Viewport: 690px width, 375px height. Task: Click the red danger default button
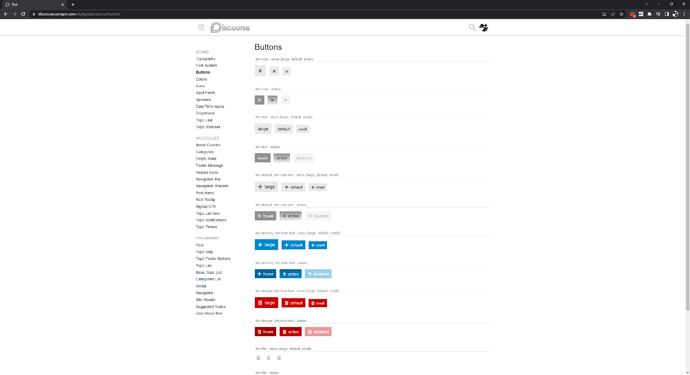pyautogui.click(x=294, y=303)
